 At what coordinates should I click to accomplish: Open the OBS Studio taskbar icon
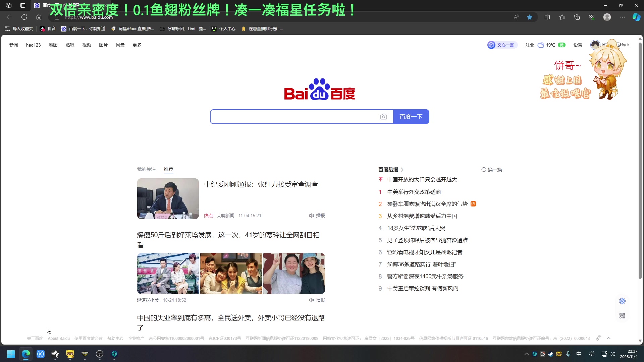(x=100, y=354)
